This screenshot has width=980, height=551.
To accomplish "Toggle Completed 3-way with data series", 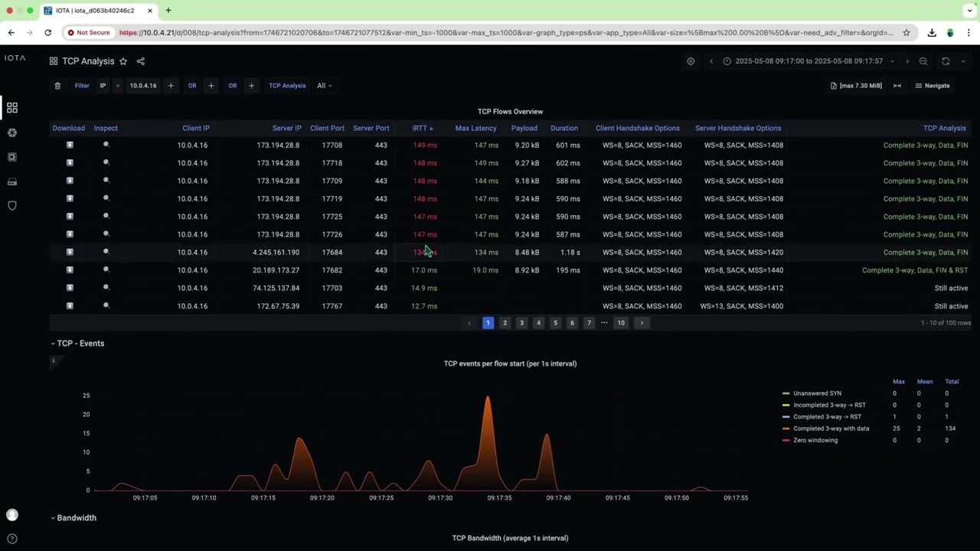I will pos(831,429).
